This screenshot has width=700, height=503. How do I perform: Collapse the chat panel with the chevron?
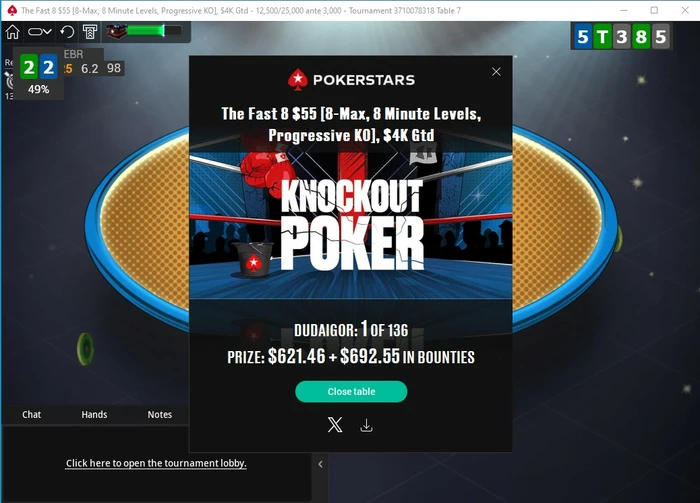pos(320,464)
